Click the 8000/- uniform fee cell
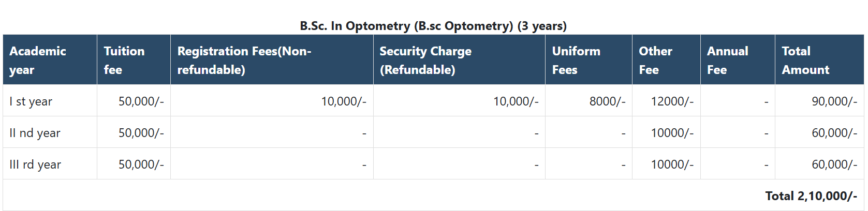This screenshot has width=868, height=211. tap(607, 101)
